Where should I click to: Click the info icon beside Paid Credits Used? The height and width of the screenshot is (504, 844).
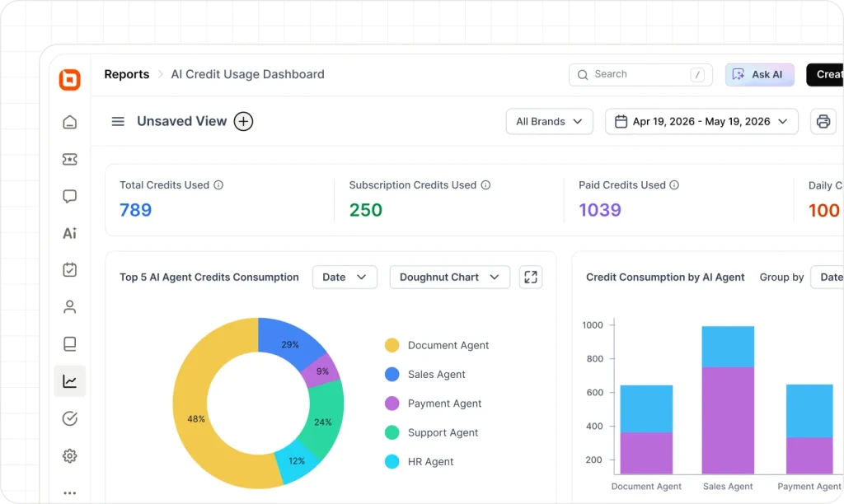(x=674, y=185)
